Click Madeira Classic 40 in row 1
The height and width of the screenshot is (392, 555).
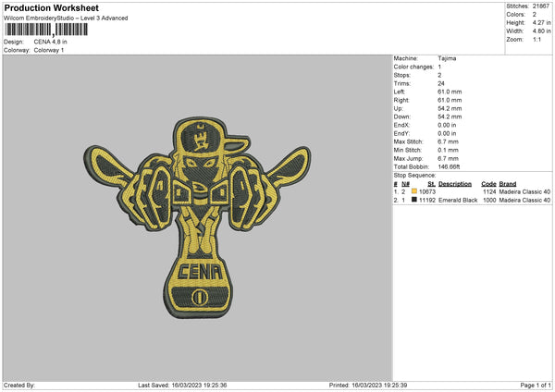coord(524,191)
